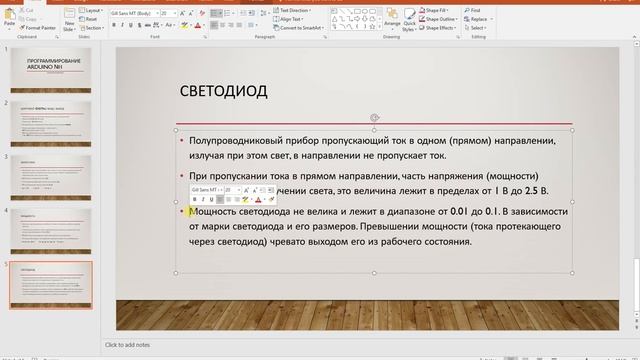The width and height of the screenshot is (640, 360).
Task: Open line spacing options
Action: tap(264, 13)
